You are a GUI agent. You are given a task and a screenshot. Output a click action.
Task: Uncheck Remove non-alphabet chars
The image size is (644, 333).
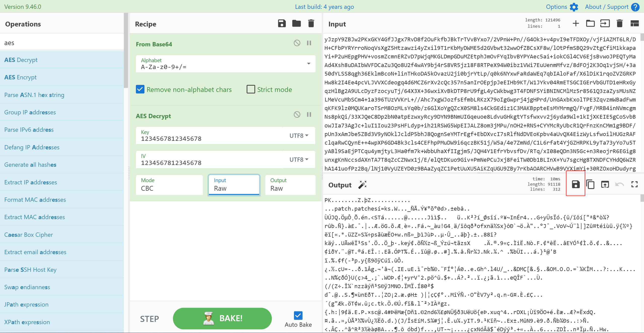click(140, 89)
